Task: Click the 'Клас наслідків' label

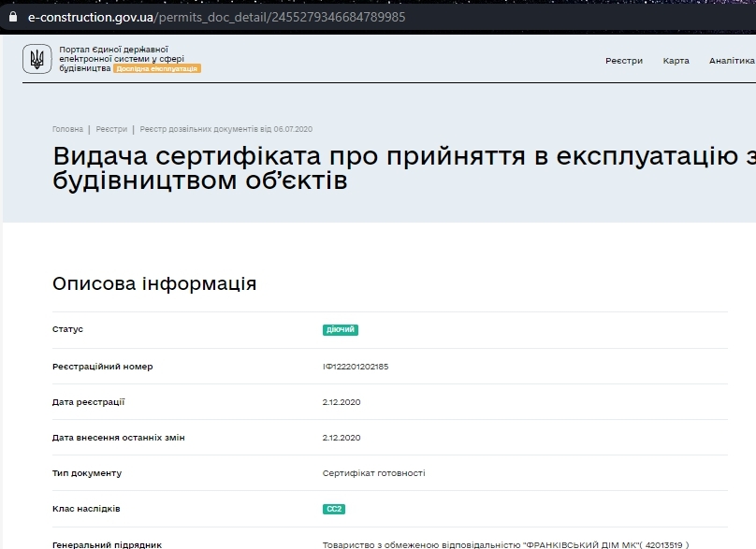Action: (x=86, y=509)
